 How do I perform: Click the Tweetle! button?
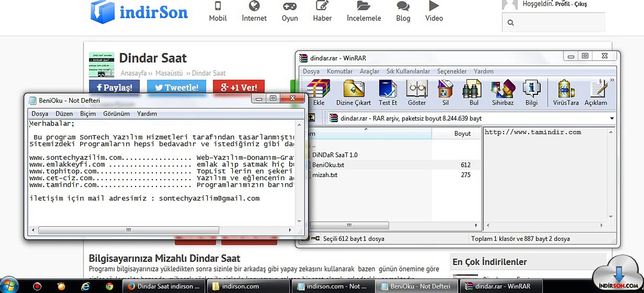176,87
